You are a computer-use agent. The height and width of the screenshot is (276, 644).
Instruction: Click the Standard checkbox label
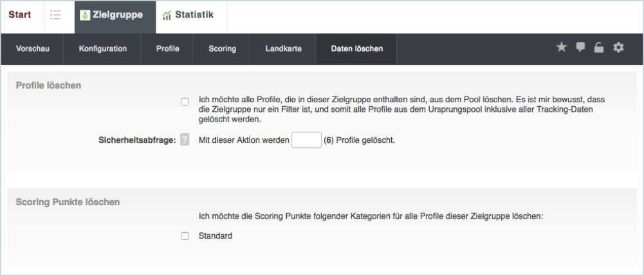tap(216, 236)
